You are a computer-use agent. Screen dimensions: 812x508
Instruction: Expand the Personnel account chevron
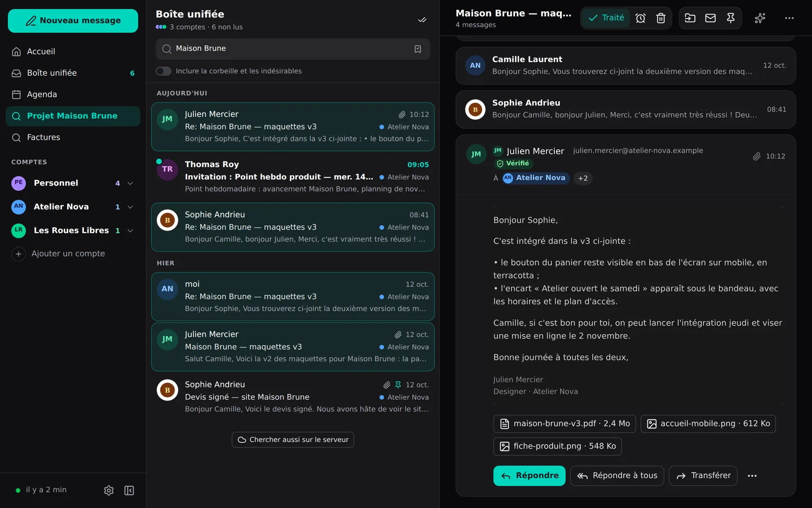[130, 183]
